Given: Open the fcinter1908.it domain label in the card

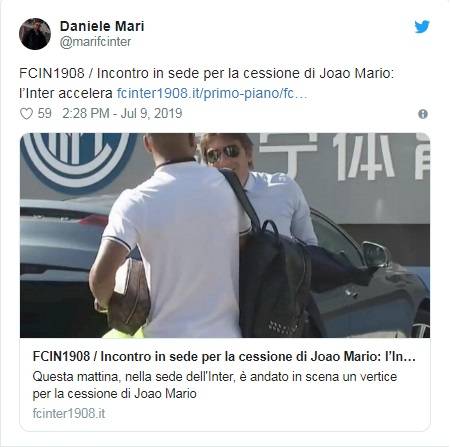Looking at the screenshot, I should pos(69,414).
